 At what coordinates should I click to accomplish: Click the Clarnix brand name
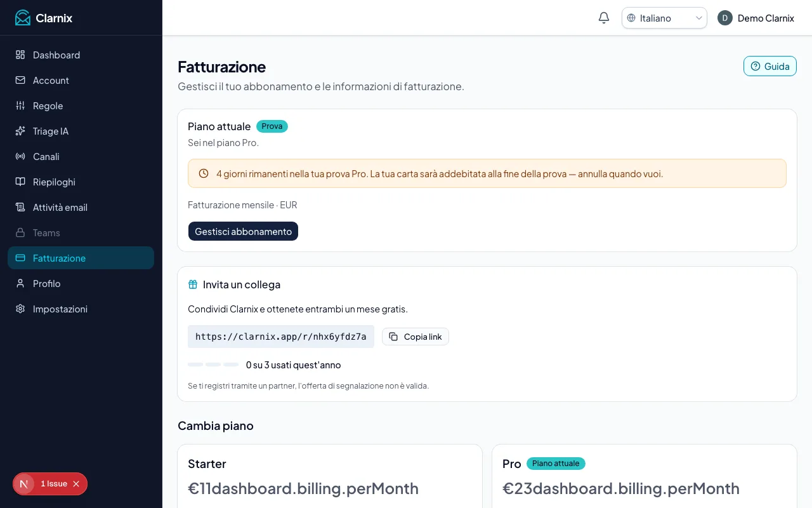(54, 18)
